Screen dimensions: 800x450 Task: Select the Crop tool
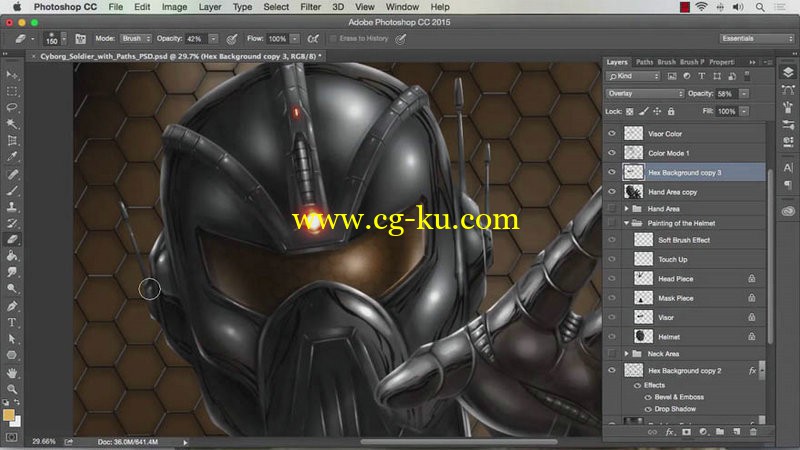pos(12,140)
